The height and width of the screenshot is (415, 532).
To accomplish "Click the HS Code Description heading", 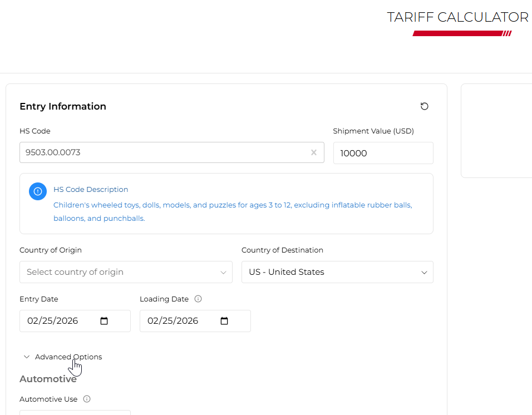I will point(91,190).
